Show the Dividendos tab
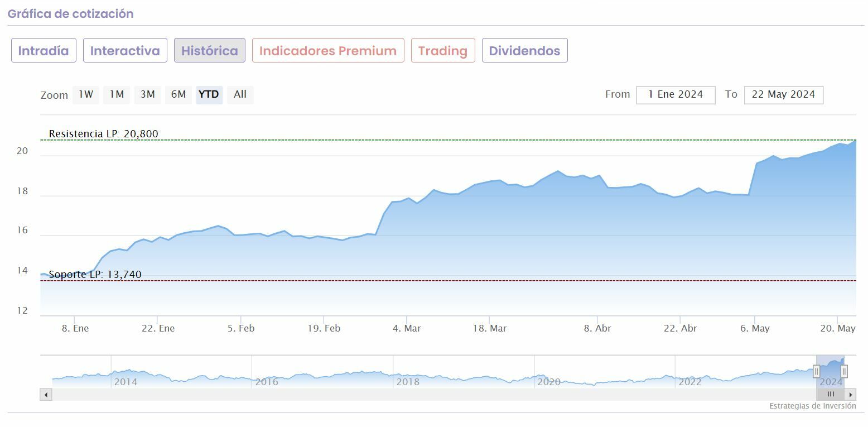 click(x=524, y=51)
